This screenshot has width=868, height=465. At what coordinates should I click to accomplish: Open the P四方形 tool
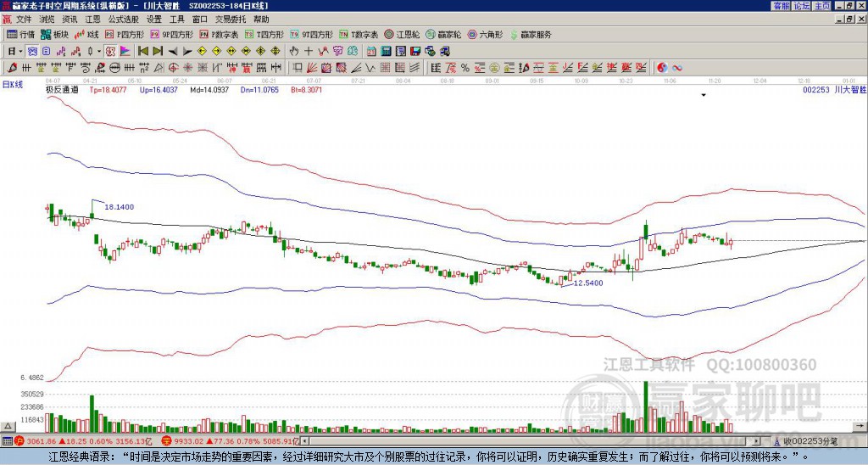coord(125,35)
